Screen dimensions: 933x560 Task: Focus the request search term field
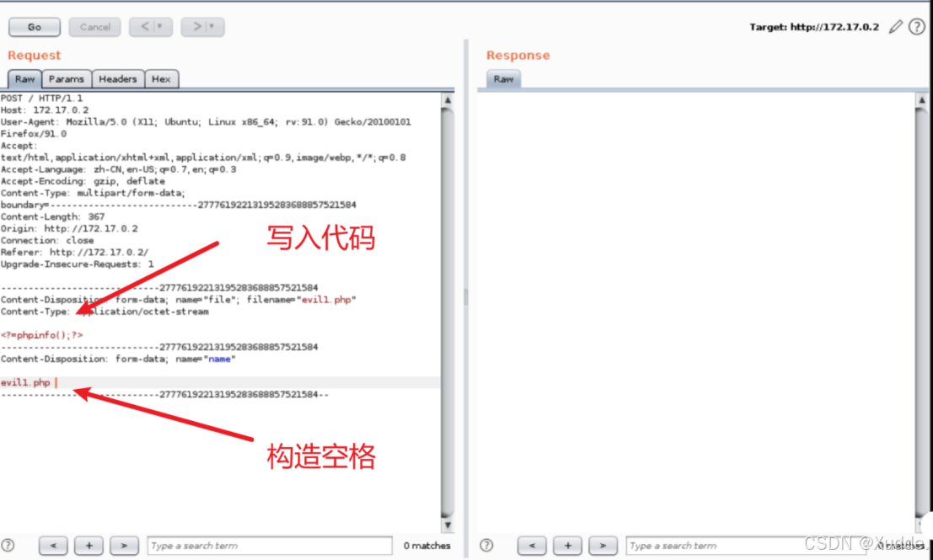tap(270, 546)
